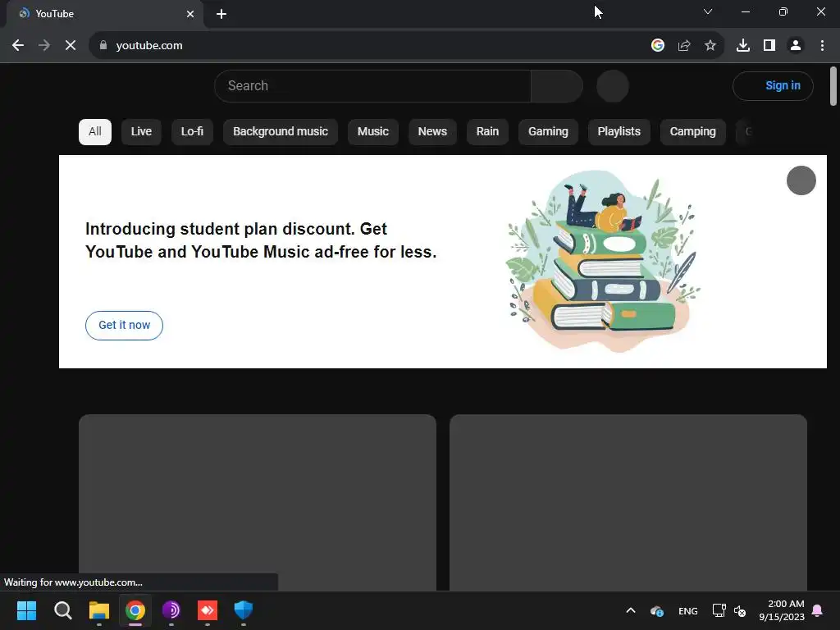Open the purple Tor Browser taskbar icon
This screenshot has height=630, width=840.
click(171, 610)
